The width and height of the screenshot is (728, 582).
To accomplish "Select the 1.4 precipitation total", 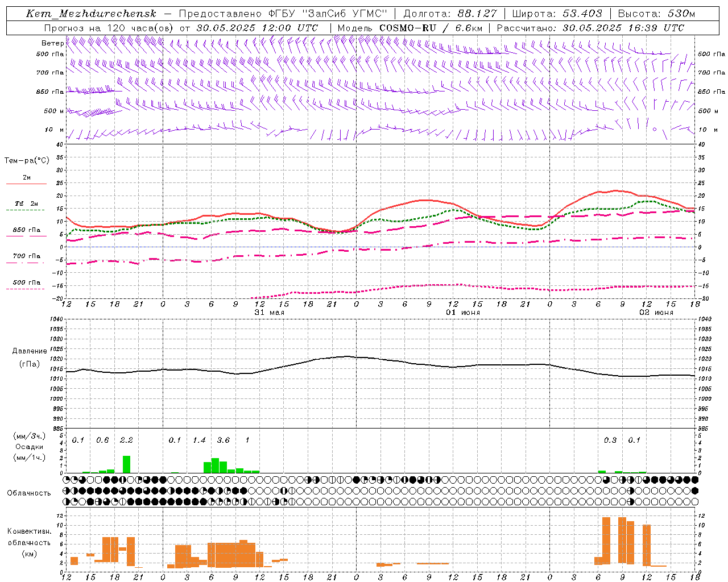I will click(199, 440).
